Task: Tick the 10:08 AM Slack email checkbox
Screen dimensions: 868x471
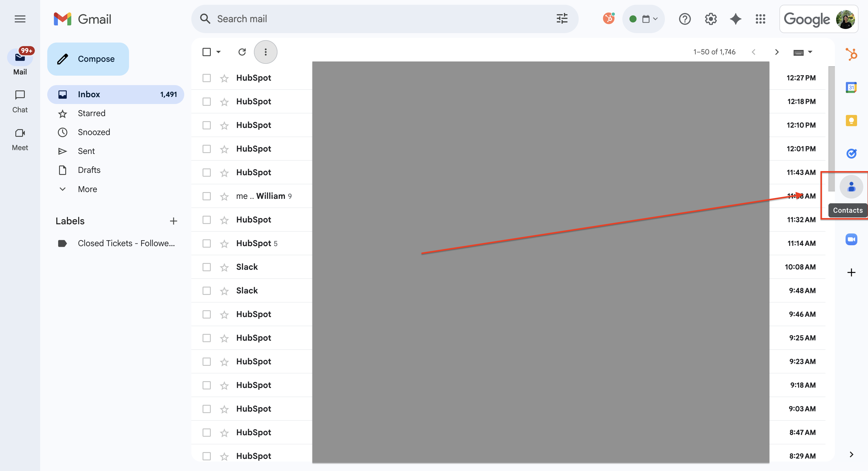Action: [x=207, y=267]
